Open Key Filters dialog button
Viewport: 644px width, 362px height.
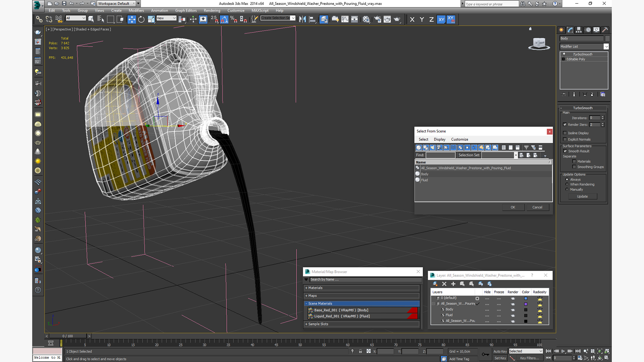click(529, 358)
